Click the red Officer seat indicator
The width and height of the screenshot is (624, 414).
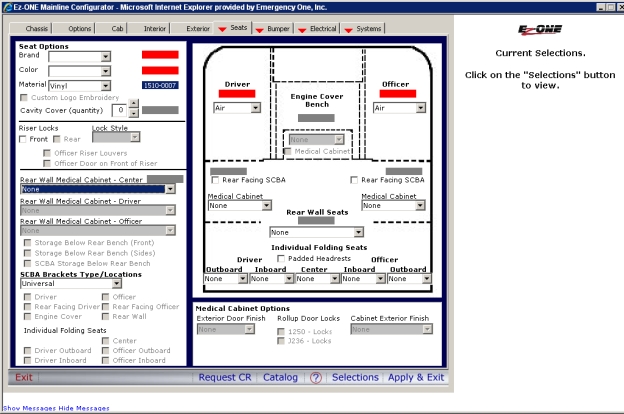point(398,94)
